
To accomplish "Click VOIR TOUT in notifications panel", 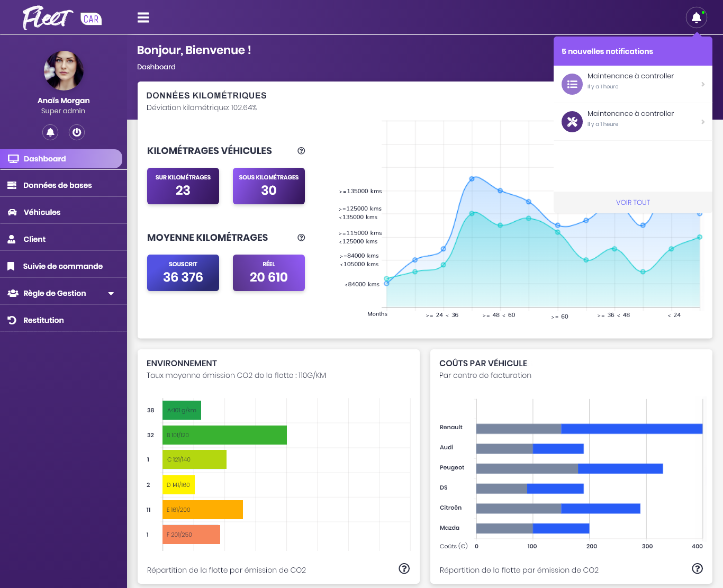I will coord(633,203).
